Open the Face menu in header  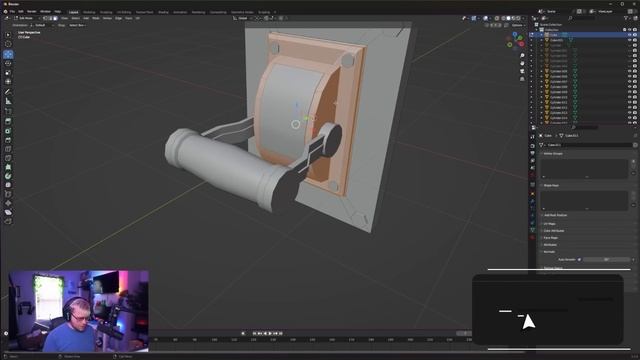[129, 18]
